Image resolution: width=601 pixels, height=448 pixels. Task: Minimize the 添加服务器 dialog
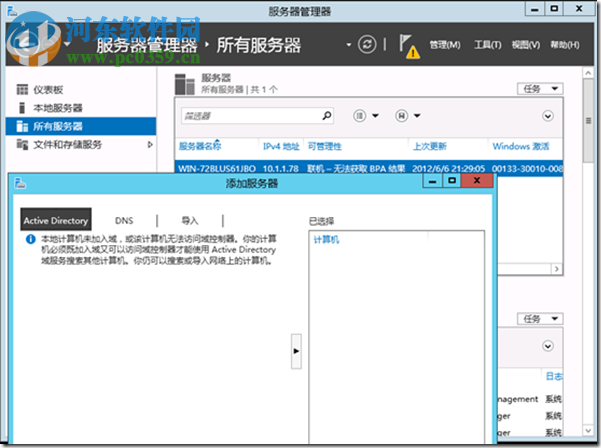tap(432, 181)
